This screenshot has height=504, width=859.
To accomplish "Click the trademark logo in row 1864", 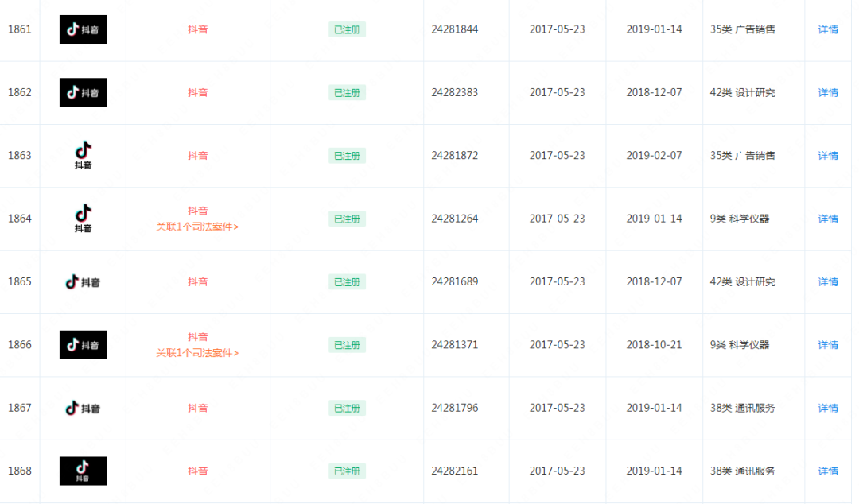I will (x=83, y=219).
